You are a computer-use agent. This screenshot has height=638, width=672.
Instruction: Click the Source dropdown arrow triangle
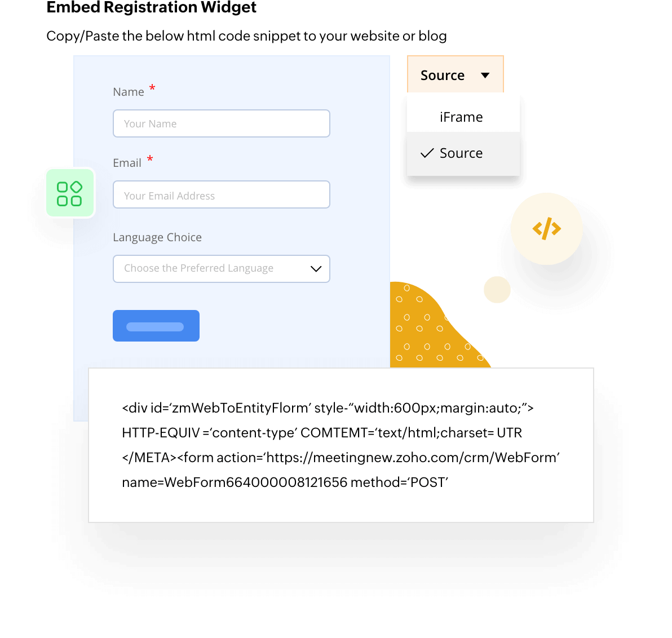coord(485,76)
